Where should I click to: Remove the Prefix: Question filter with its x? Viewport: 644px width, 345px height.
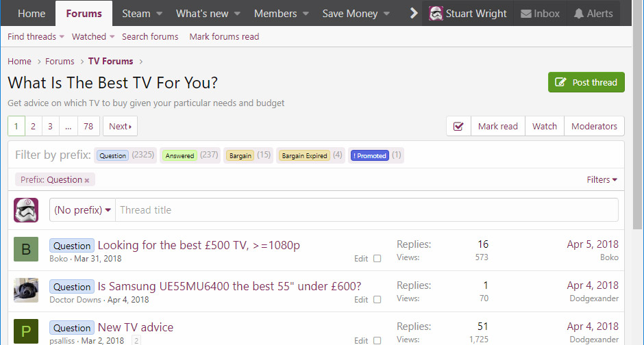pos(86,180)
